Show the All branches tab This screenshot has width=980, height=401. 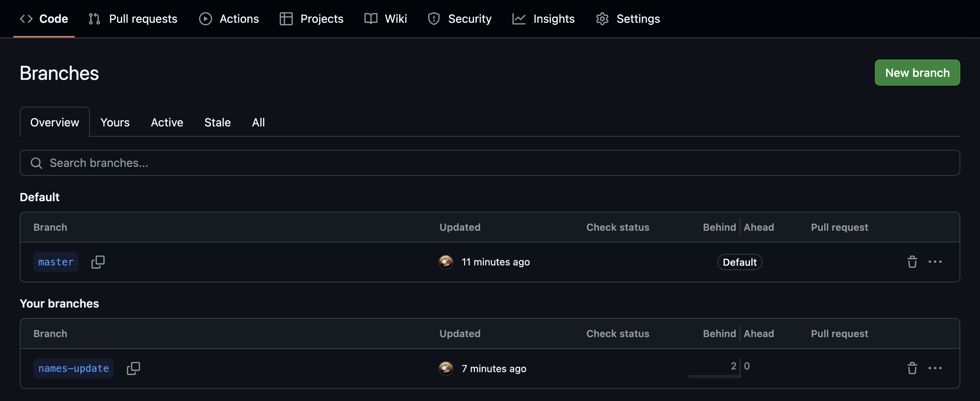click(258, 122)
